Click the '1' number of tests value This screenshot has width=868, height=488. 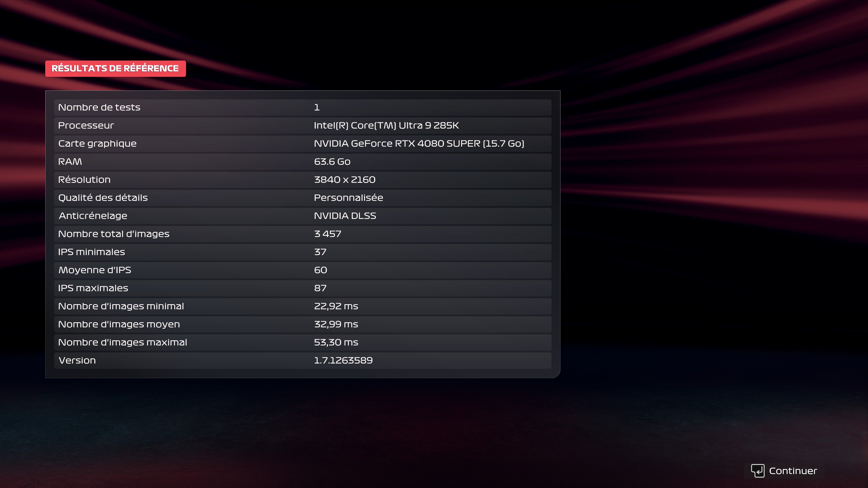[317, 108]
